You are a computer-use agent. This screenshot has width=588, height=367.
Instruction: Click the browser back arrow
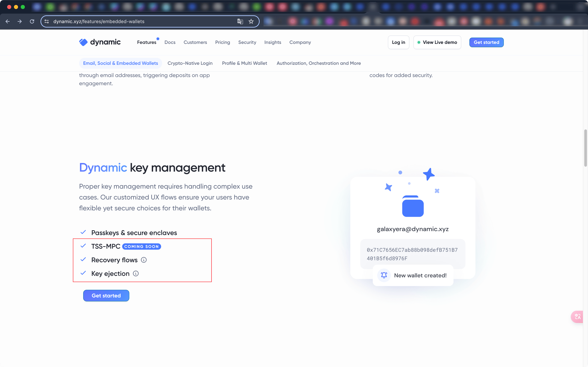click(7, 22)
